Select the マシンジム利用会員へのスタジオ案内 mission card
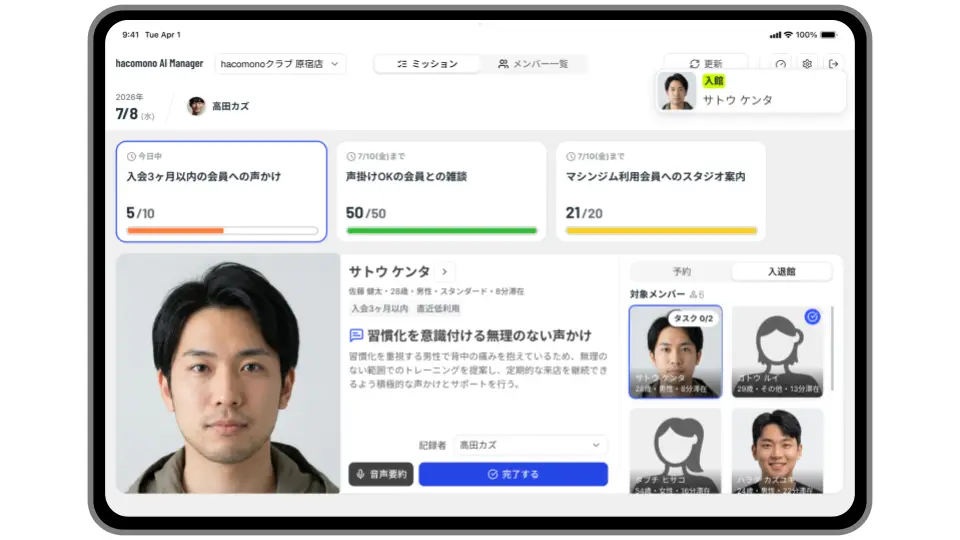This screenshot has height=540, width=960. [661, 192]
